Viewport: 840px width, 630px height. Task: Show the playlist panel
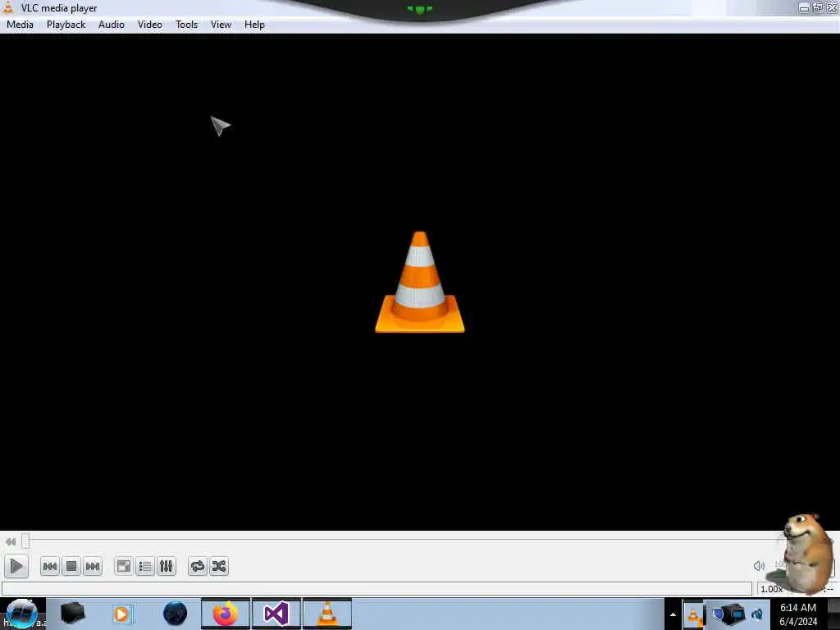pyautogui.click(x=145, y=566)
